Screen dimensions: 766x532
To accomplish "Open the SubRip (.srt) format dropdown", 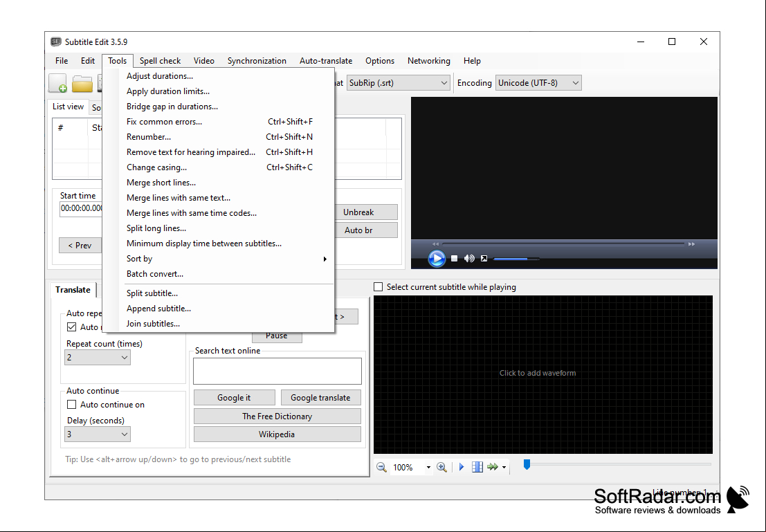I will (399, 83).
